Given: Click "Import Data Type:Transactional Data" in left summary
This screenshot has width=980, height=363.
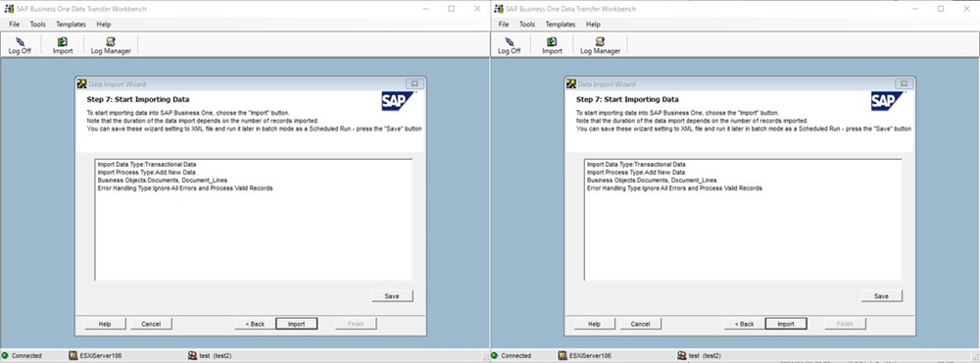Looking at the screenshot, I should coord(146,165).
